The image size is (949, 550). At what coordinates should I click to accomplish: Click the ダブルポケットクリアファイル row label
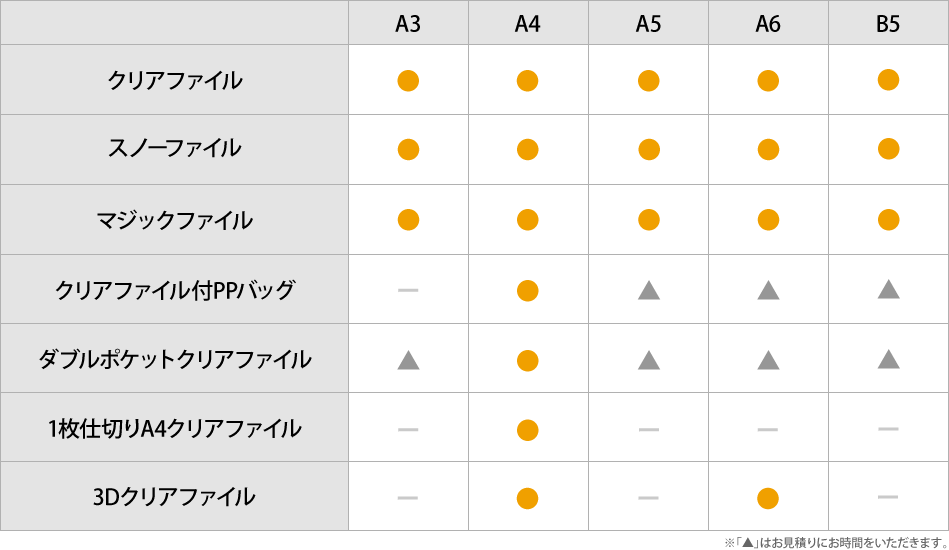[x=175, y=359]
